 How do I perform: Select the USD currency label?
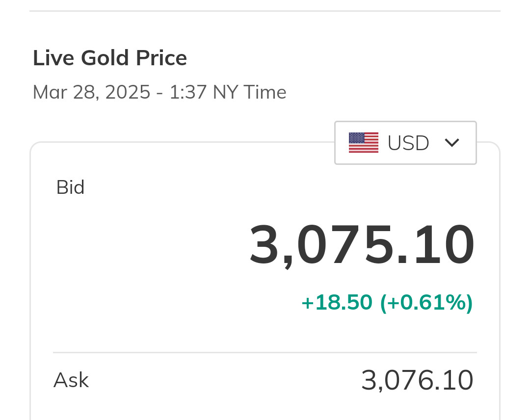click(x=408, y=143)
